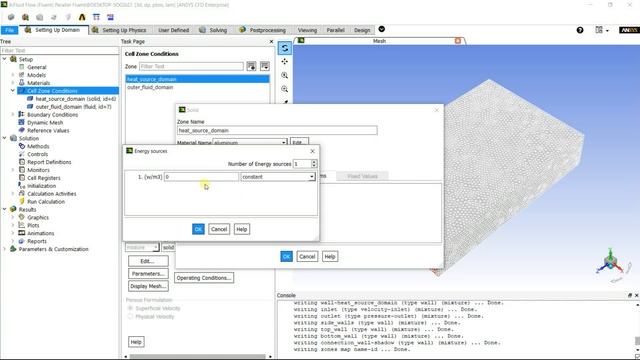Select outer_fluid_domain (fluid, id=7) tree item
The image size is (640, 360).
pos(73,107)
